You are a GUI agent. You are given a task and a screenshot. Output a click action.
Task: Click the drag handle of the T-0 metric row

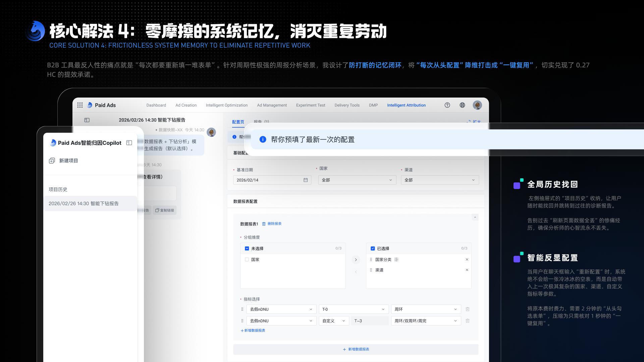click(242, 309)
